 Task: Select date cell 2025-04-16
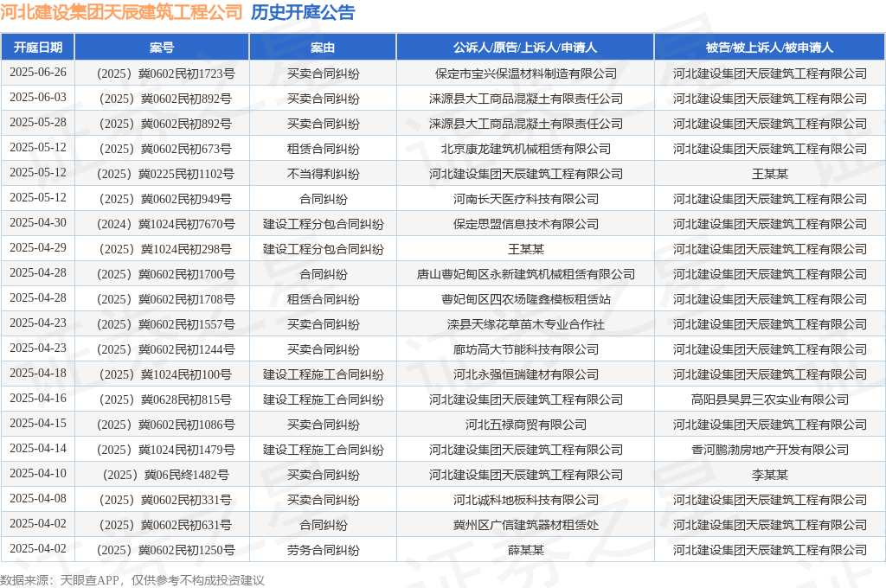point(38,399)
